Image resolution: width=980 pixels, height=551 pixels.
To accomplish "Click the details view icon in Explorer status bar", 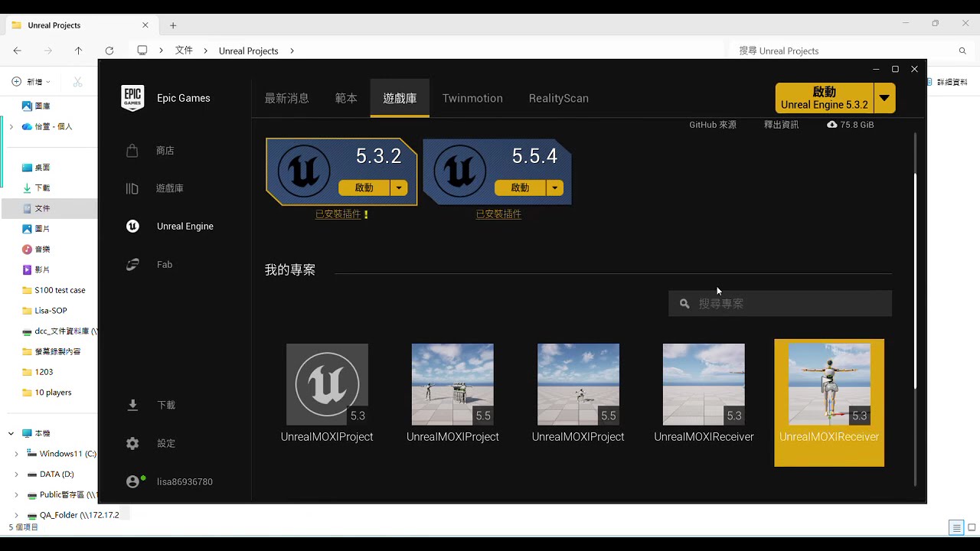I will 955,528.
